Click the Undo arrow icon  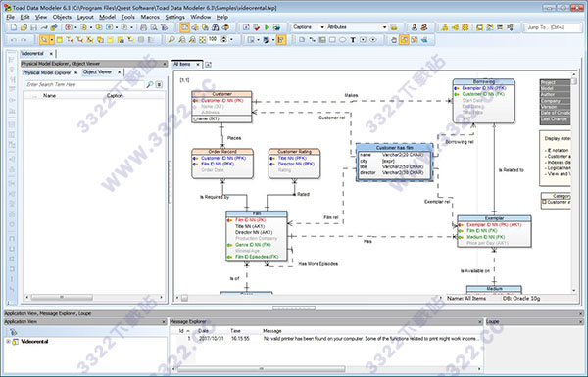14,40
